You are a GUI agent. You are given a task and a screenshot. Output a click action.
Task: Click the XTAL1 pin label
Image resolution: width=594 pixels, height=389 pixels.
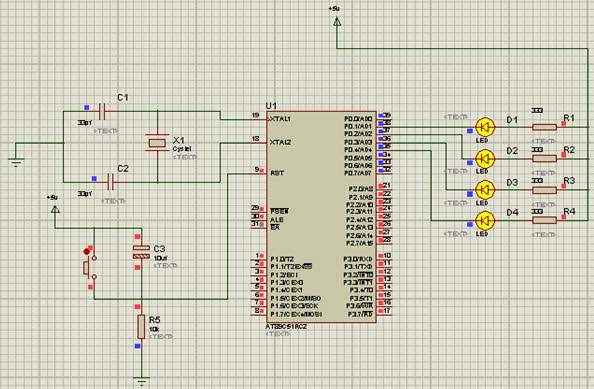(x=280, y=119)
